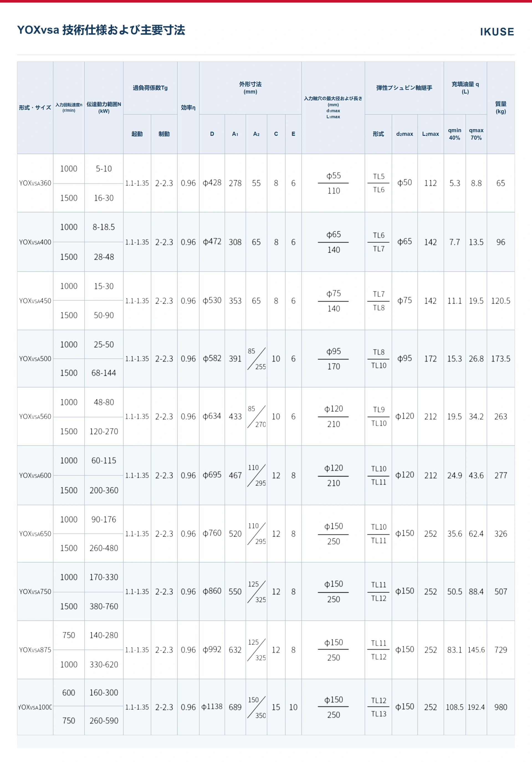Click the 外形寸法 (mm) header
Viewport: 532px width, 762px height.
250,88
